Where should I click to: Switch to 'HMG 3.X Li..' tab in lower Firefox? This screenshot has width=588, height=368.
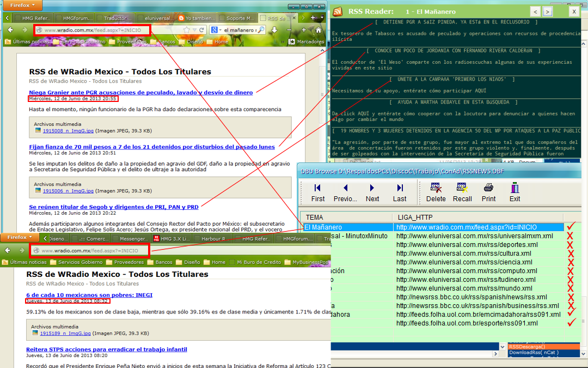171,238
